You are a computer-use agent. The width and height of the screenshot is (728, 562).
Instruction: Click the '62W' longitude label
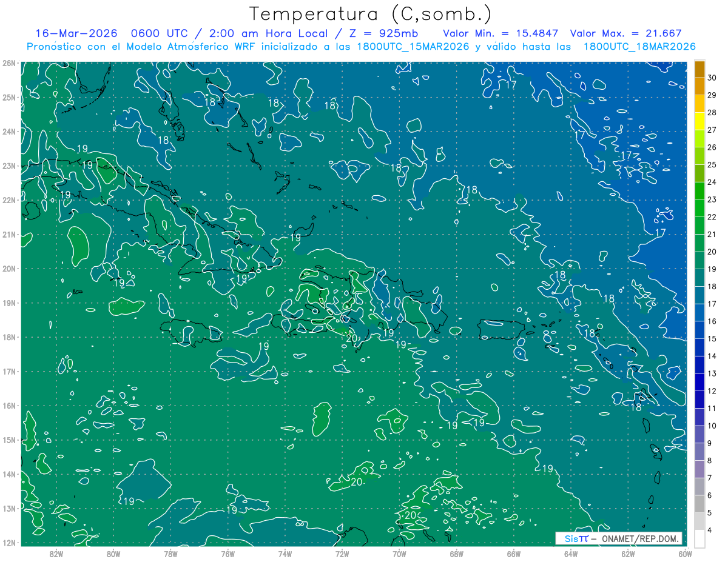(x=628, y=554)
